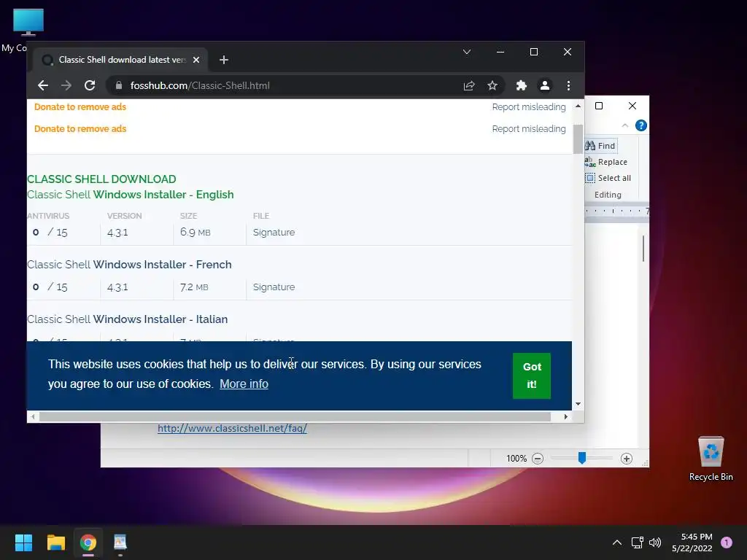
Task: Click the page's scroll up arrow
Action: click(578, 106)
